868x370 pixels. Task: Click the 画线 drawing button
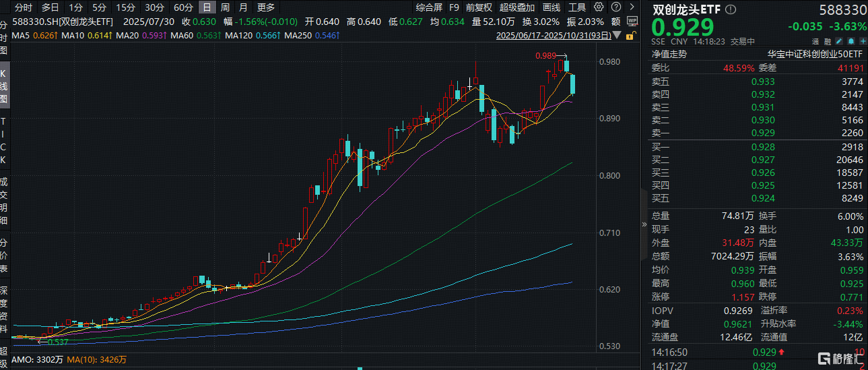(552, 7)
